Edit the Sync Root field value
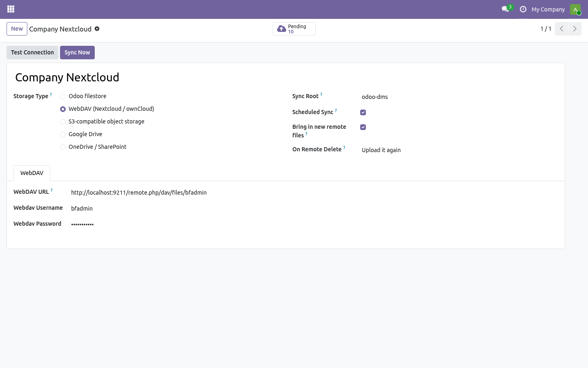 pos(459,97)
